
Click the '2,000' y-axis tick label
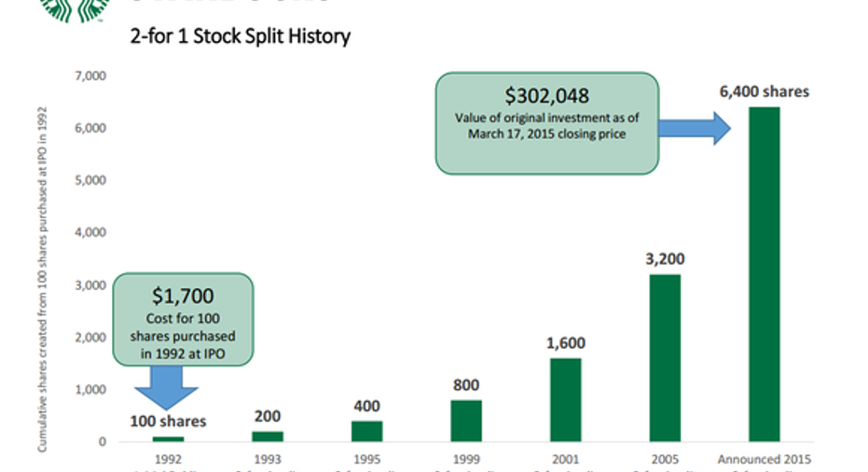point(90,338)
